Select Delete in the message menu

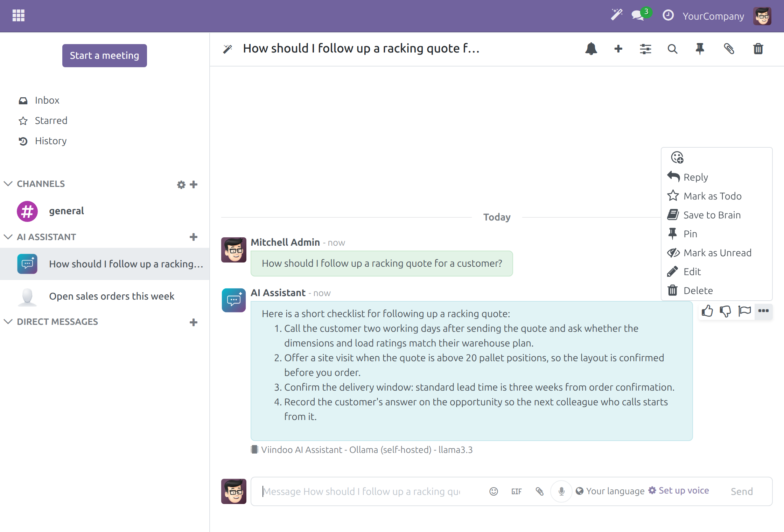tap(716, 290)
